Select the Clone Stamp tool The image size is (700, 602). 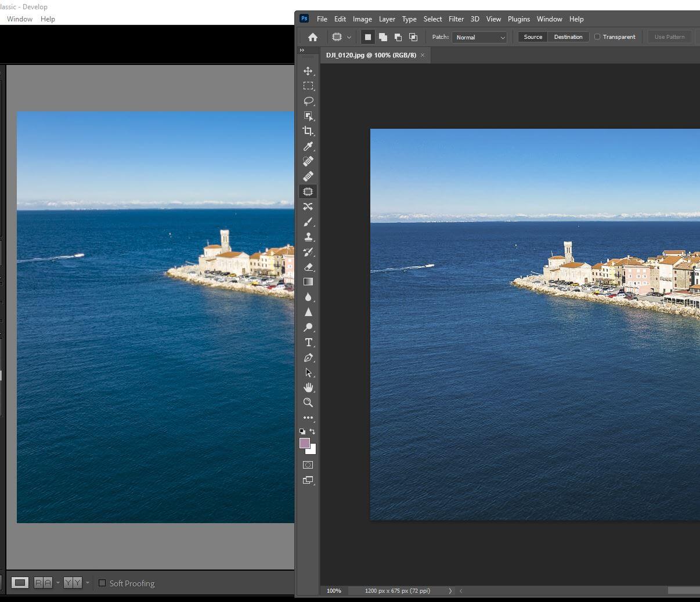(308, 237)
